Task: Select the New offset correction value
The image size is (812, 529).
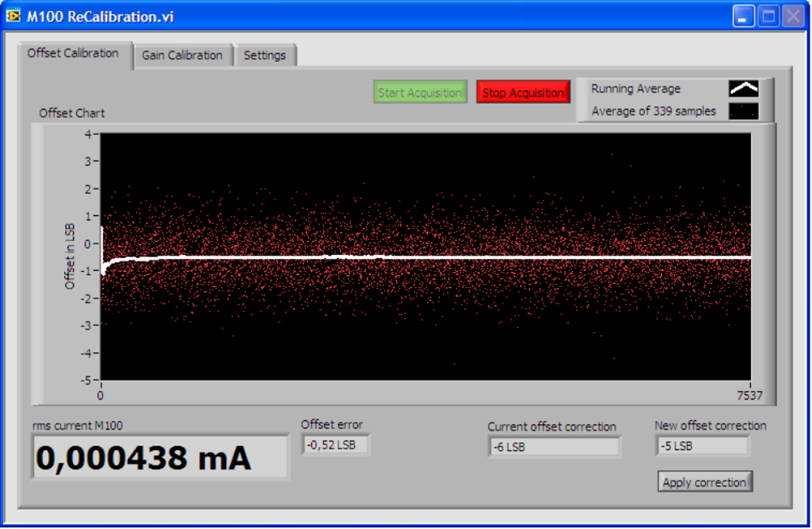Action: tap(702, 445)
